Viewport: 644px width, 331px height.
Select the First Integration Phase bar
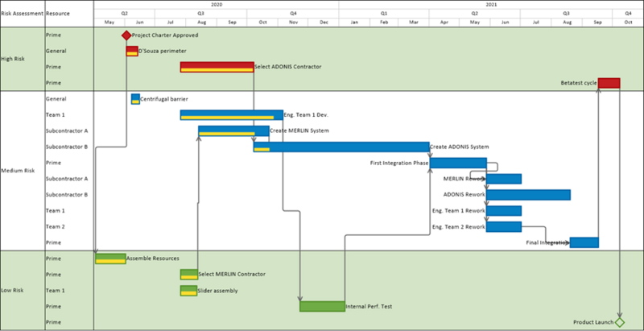click(458, 163)
